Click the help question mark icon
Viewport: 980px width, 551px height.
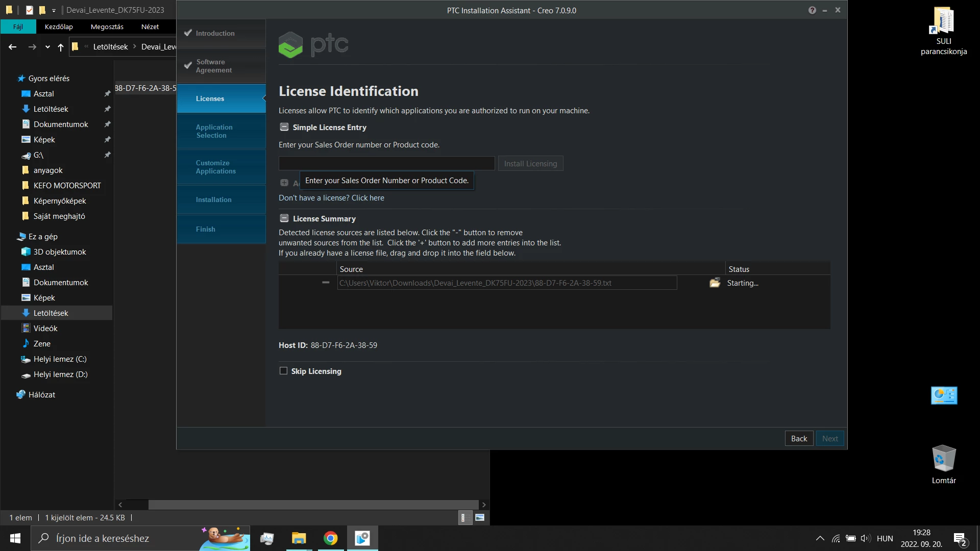click(812, 10)
